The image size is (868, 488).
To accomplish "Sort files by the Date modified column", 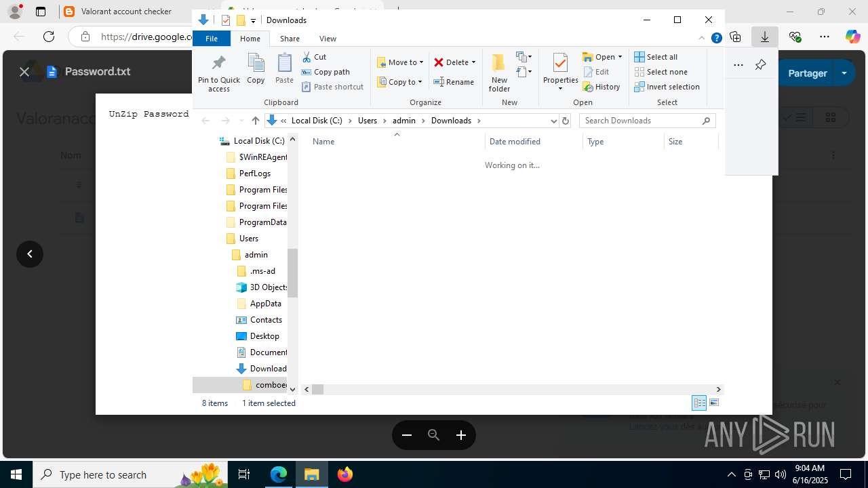I will point(534,142).
